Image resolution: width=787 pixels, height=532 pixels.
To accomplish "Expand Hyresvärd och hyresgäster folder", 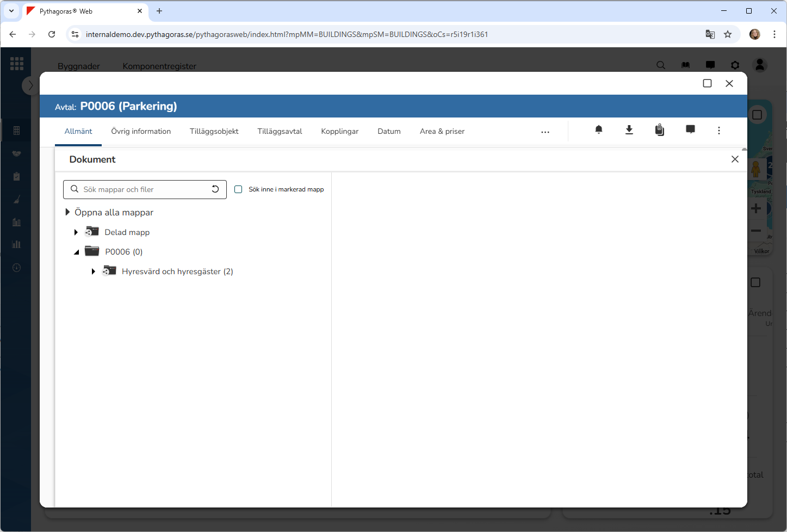I will [x=94, y=271].
